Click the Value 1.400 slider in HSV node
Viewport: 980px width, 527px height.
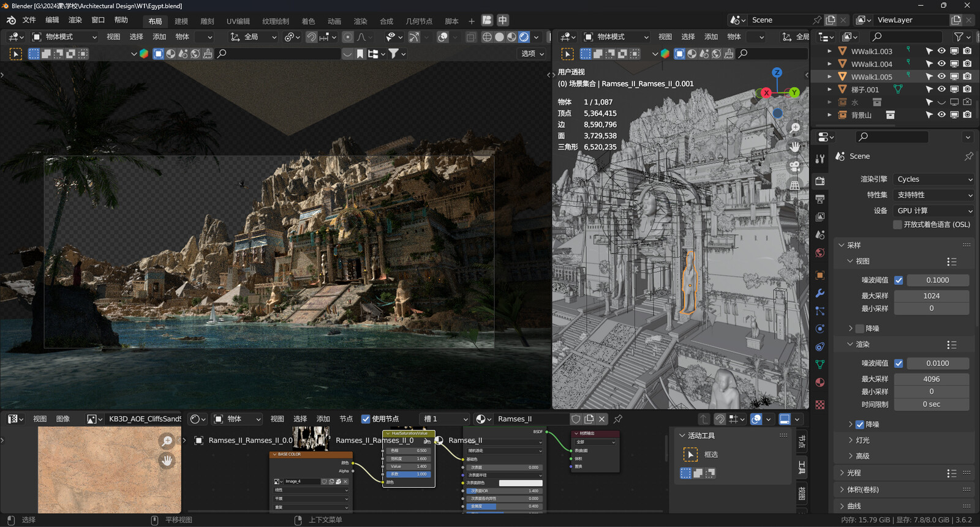(410, 466)
